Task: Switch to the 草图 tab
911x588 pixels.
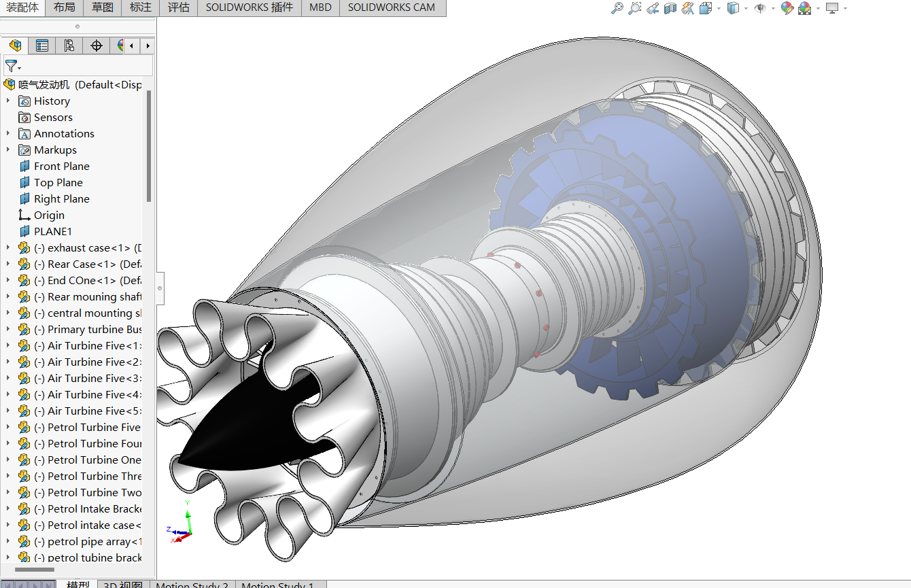Action: (103, 8)
